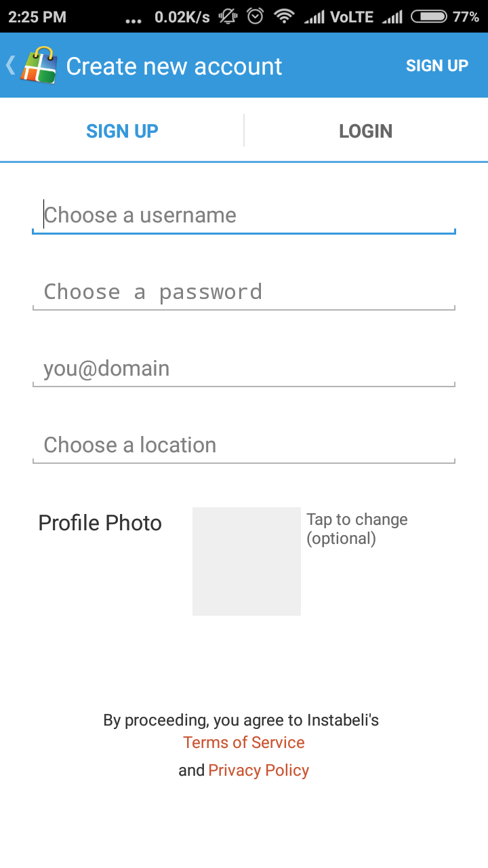Switch to the LOGIN tab
This screenshot has width=488, height=868.
coord(366,131)
